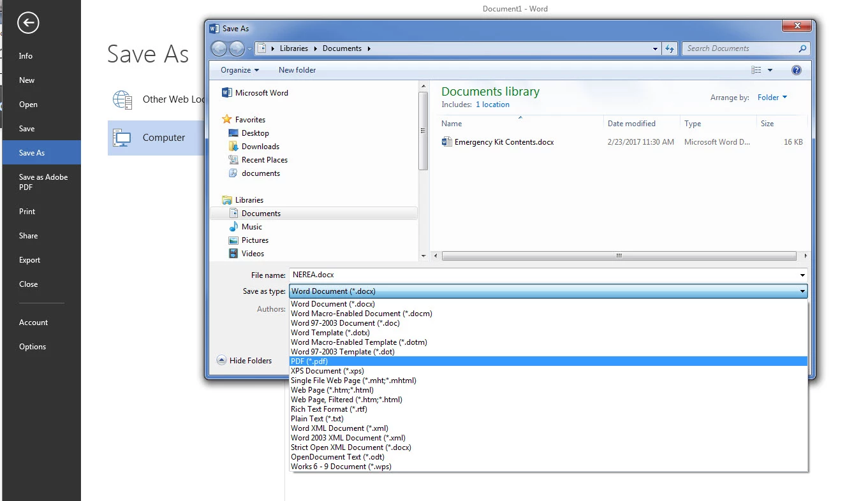The height and width of the screenshot is (501, 868).
Task: Click the Microsoft Word icon in navigation pane
Action: 226,92
